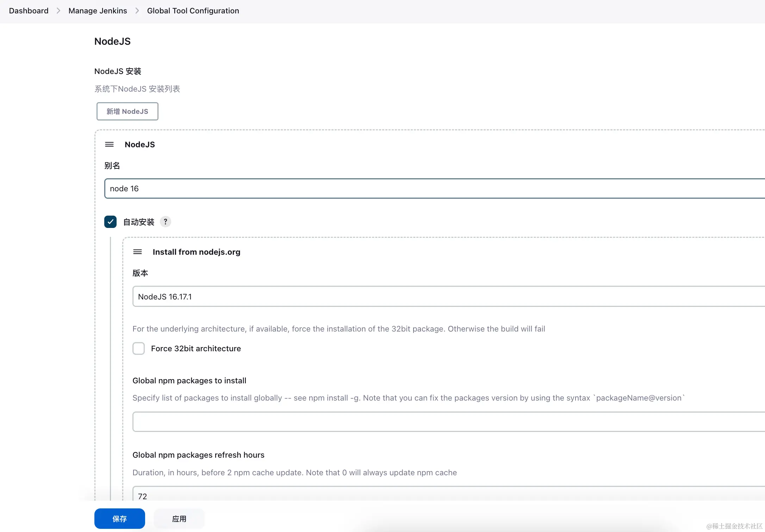Image resolution: width=765 pixels, height=532 pixels.
Task: Click the 别名 label
Action: [112, 166]
